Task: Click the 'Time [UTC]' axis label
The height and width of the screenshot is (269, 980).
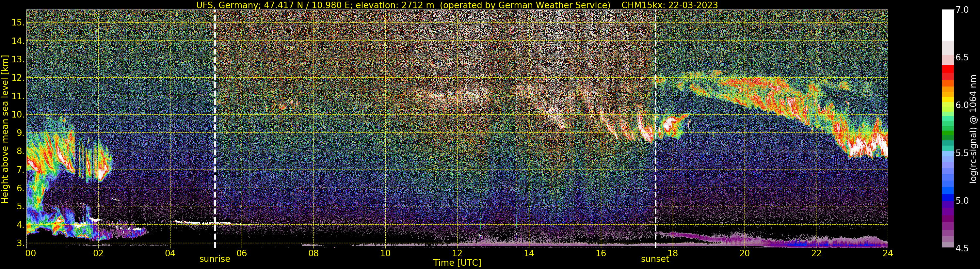Action: (x=457, y=263)
